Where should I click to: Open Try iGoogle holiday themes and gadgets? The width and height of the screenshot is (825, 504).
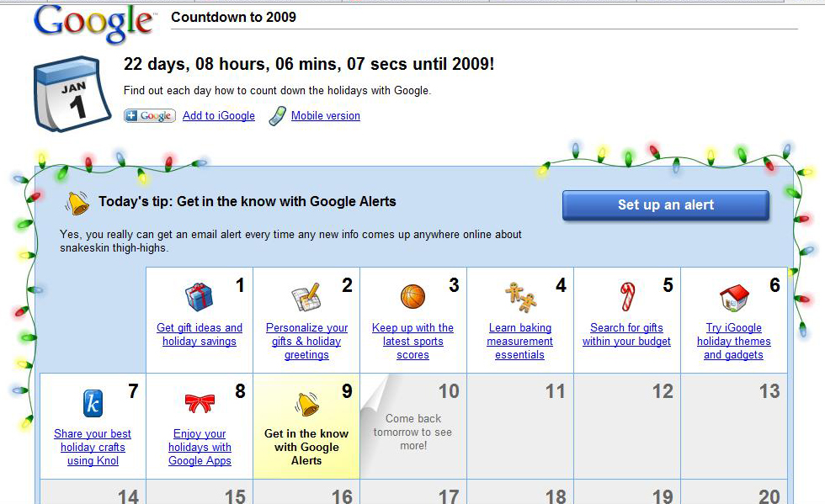(733, 341)
